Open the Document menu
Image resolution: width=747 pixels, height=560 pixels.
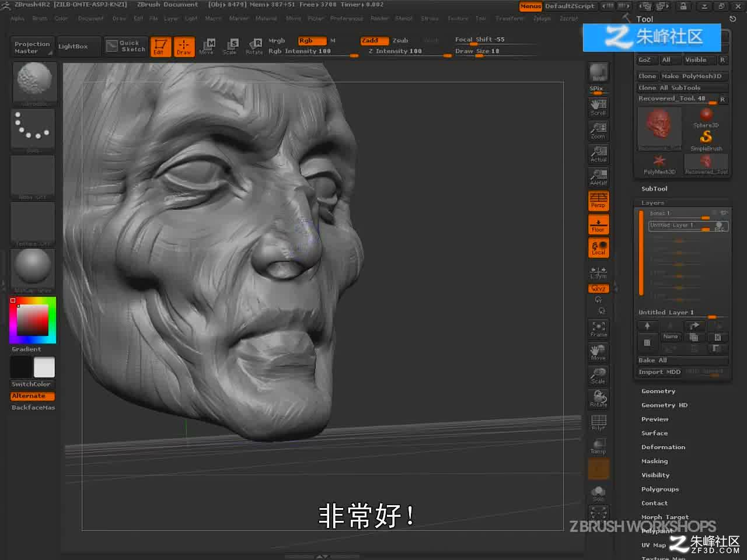pyautogui.click(x=90, y=19)
